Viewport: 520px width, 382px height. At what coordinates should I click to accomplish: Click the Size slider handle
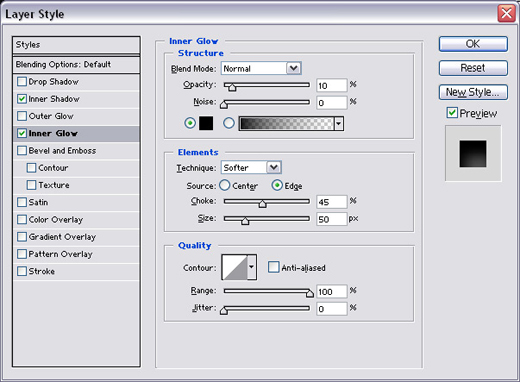[x=245, y=221]
